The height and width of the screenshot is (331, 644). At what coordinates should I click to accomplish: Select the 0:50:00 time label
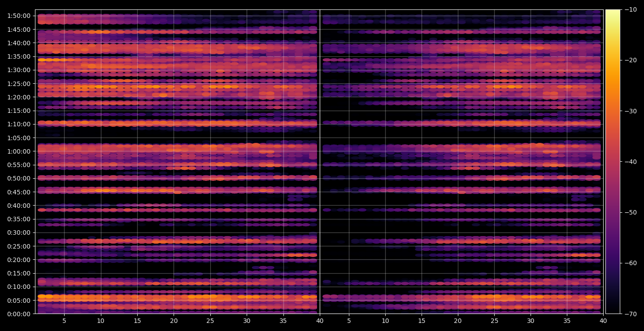(19, 178)
